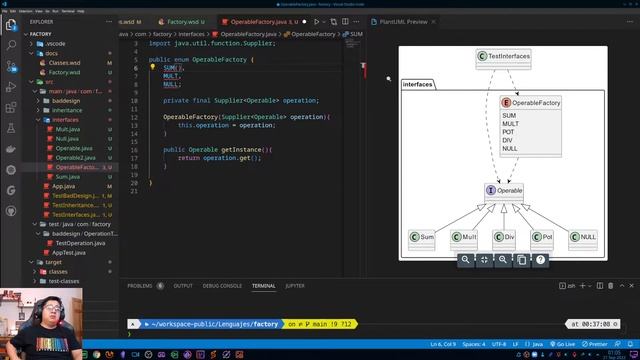Click UTF-8 encoding in status bar
This screenshot has width=640, height=360.
tap(499, 344)
